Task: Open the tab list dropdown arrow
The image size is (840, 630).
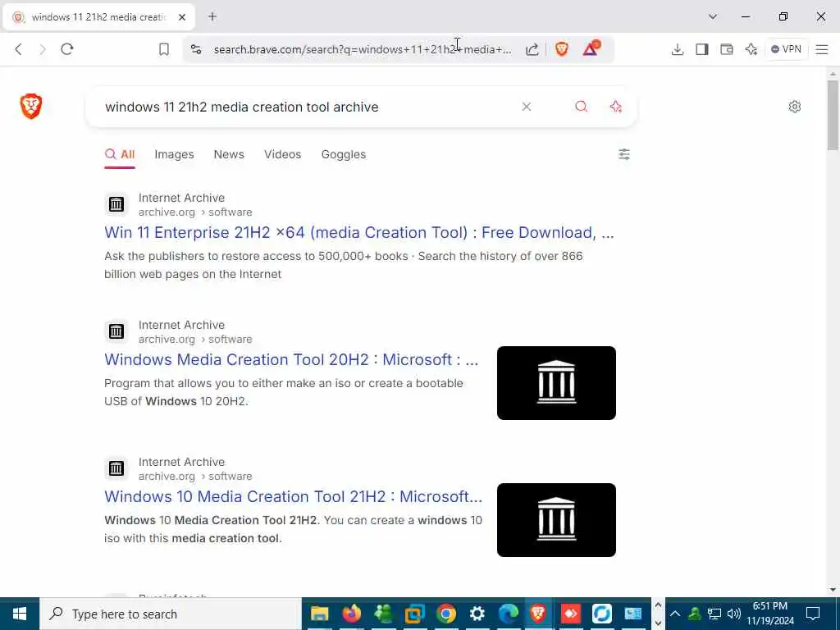Action: click(x=713, y=16)
